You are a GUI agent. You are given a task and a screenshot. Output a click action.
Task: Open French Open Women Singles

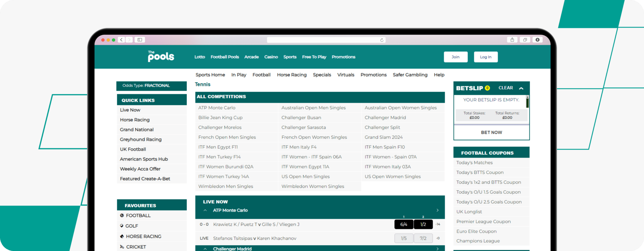[x=314, y=137]
